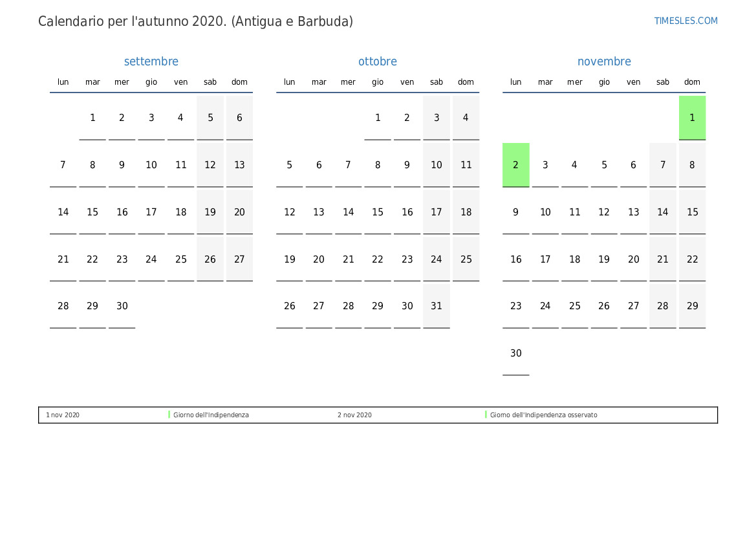Viewport: 756px width, 535px height.
Task: Select 30 September in the calendar
Action: [x=122, y=306]
